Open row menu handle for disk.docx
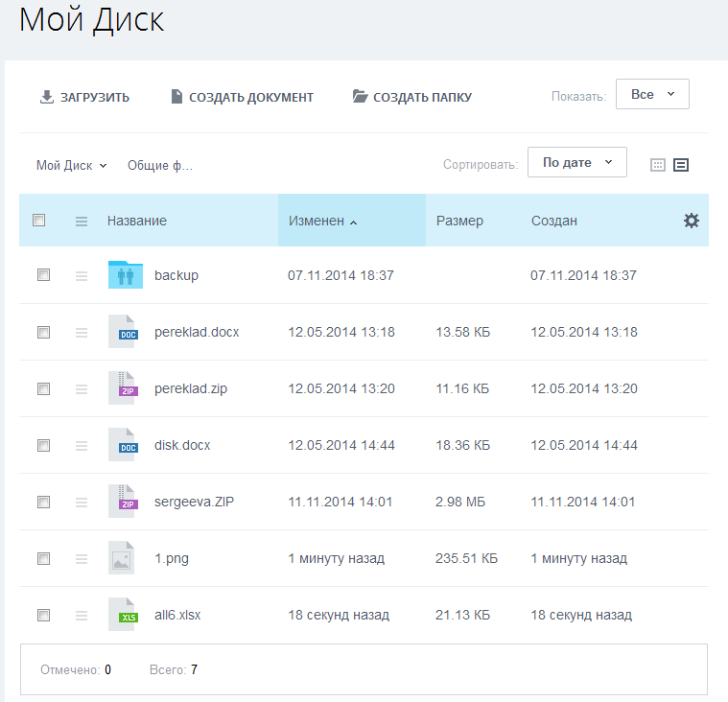The image size is (728, 702). tap(82, 446)
